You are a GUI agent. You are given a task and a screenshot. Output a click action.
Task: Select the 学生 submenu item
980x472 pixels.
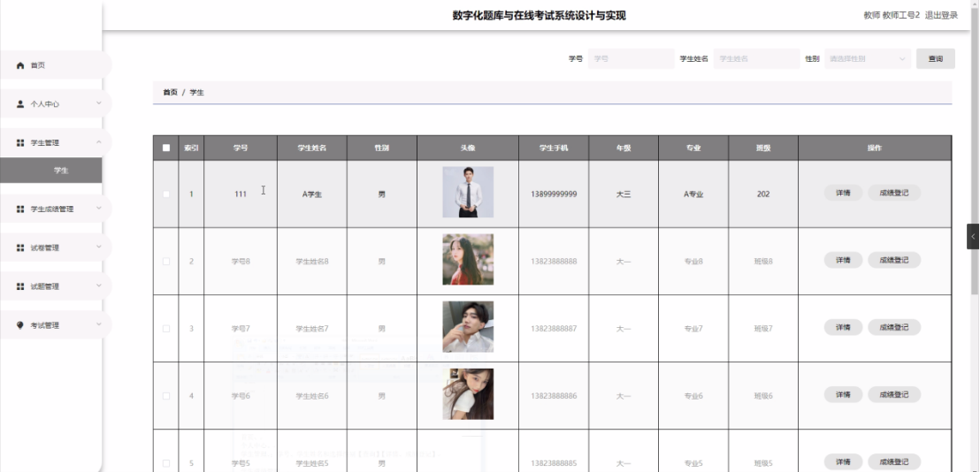(50, 171)
